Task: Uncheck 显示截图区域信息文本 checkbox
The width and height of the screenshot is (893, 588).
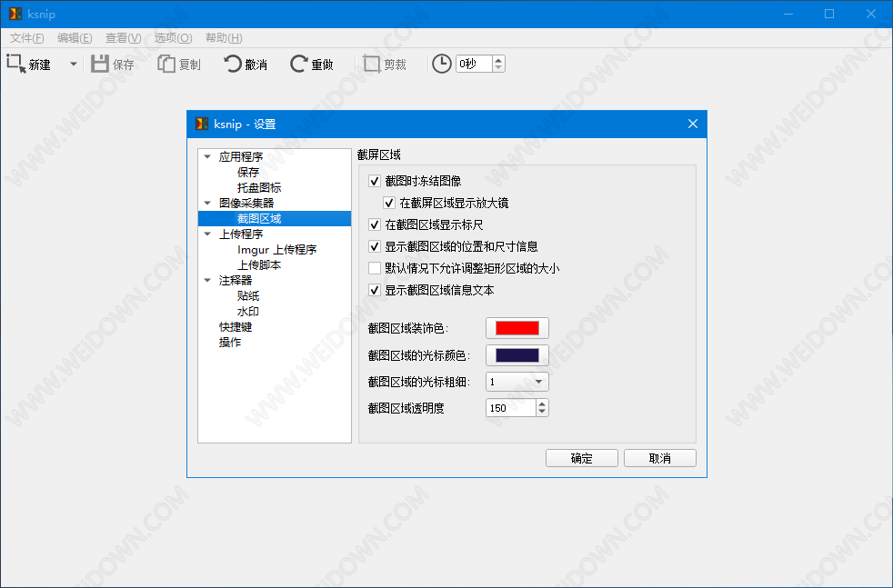Action: pos(374,290)
